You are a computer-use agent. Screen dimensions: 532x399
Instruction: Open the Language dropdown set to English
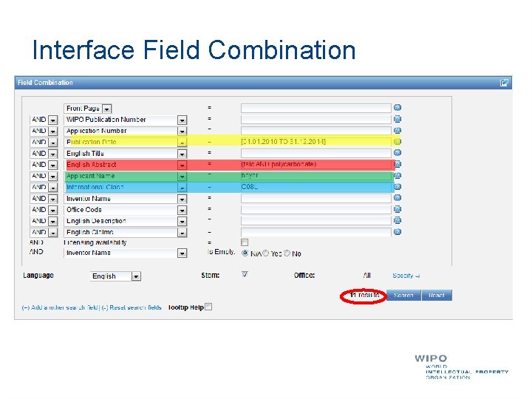[x=136, y=276]
